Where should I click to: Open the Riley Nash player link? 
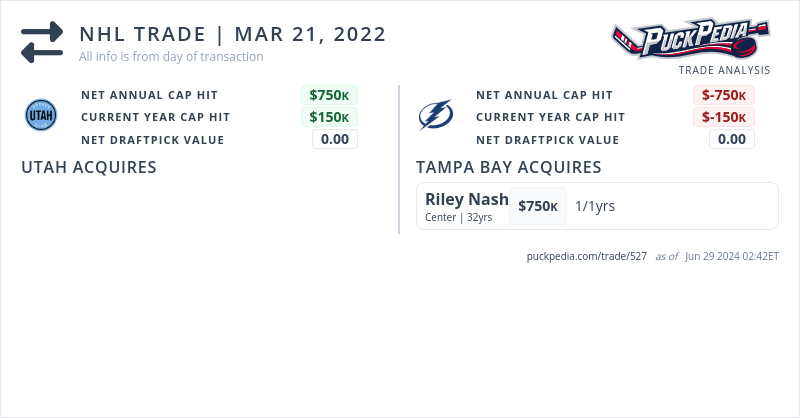(x=466, y=199)
